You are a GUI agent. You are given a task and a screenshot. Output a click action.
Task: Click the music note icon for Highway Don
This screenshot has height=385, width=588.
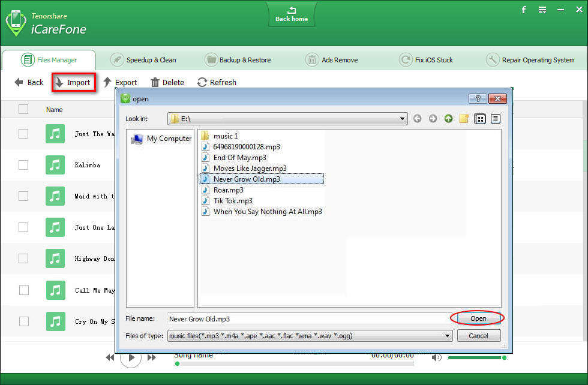55,258
